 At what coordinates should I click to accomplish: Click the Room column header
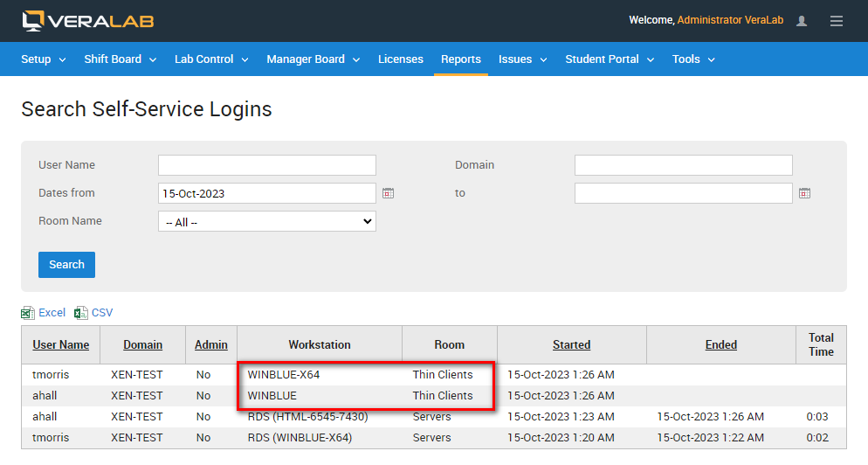pos(449,344)
